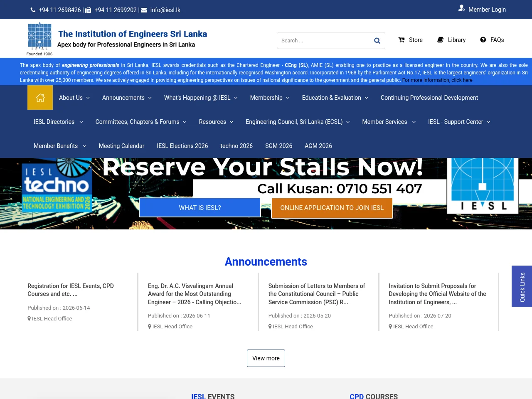Expand Member Benefits dropdown
This screenshot has width=532, height=399.
point(60,146)
